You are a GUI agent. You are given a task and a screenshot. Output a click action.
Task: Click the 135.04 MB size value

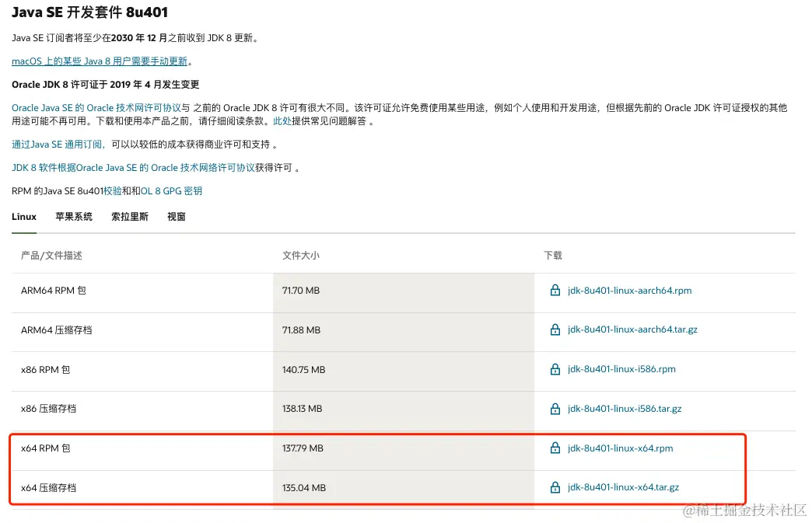pyautogui.click(x=304, y=488)
